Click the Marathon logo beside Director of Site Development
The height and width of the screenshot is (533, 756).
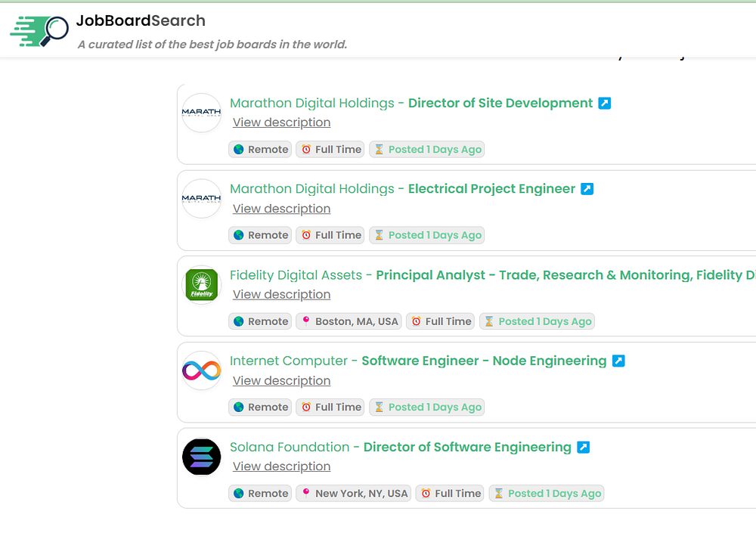(x=202, y=113)
